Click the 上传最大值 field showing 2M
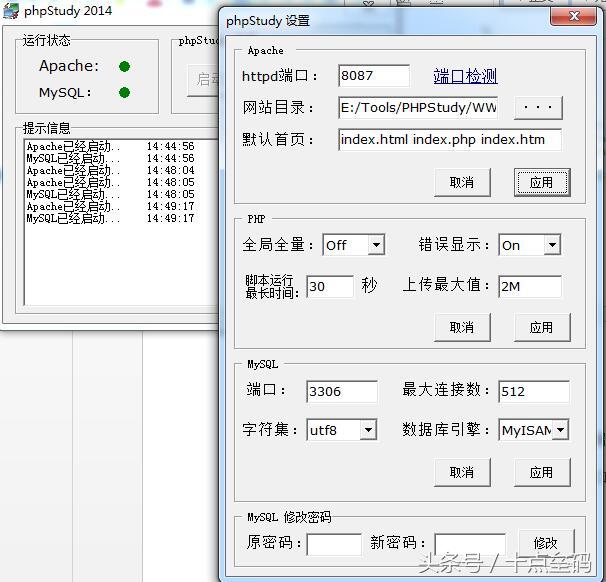 [x=530, y=286]
